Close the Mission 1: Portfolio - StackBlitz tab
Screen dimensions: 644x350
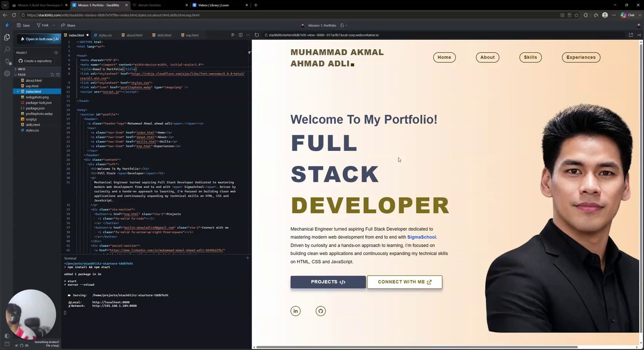pos(125,5)
